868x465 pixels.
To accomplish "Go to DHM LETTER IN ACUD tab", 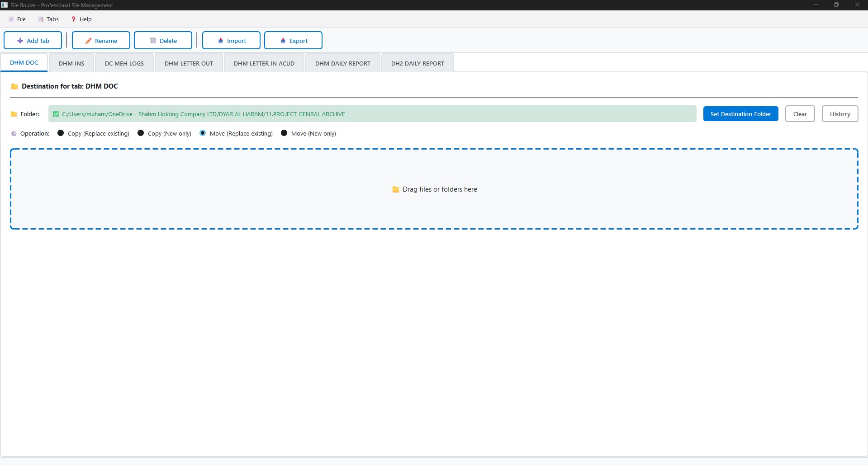I will tap(264, 63).
